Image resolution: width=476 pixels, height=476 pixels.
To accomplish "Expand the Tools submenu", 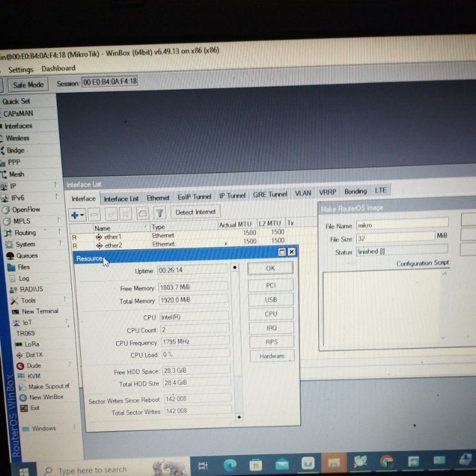I will 65,299.
